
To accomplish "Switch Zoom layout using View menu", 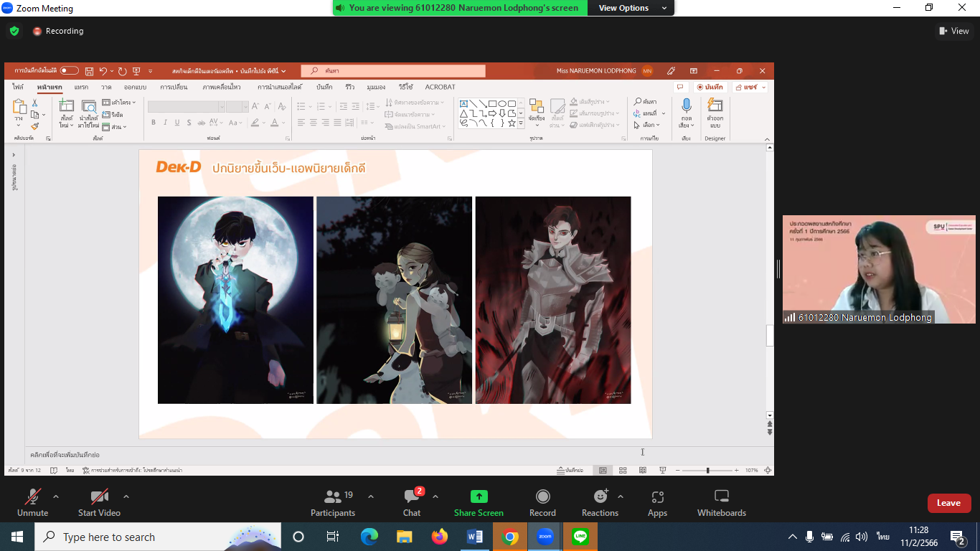I will pos(954,31).
